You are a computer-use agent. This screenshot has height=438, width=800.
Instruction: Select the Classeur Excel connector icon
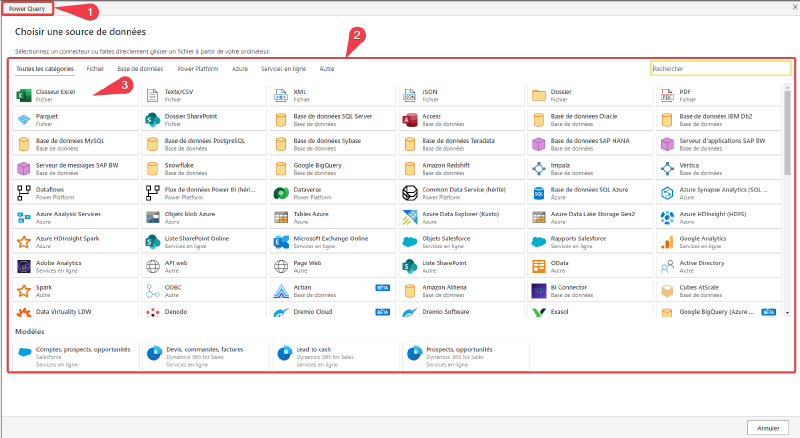click(x=24, y=95)
